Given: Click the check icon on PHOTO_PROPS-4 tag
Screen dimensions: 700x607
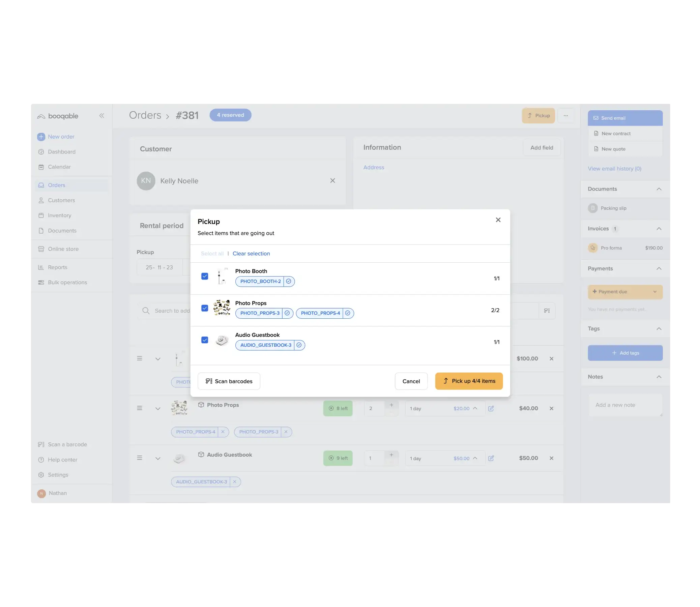Looking at the screenshot, I should click(347, 313).
